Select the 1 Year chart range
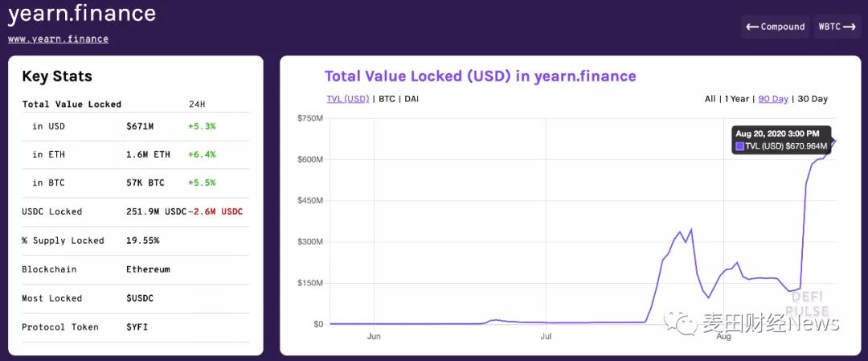 coord(737,99)
